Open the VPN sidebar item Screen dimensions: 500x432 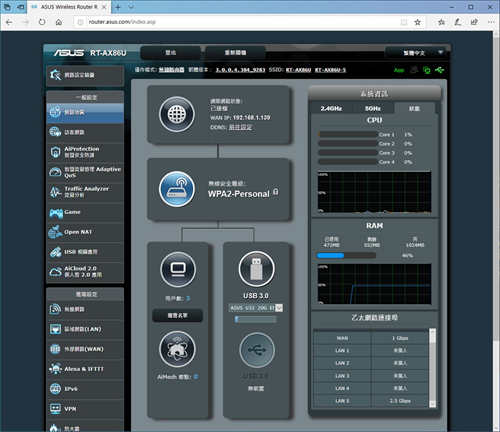[x=85, y=409]
